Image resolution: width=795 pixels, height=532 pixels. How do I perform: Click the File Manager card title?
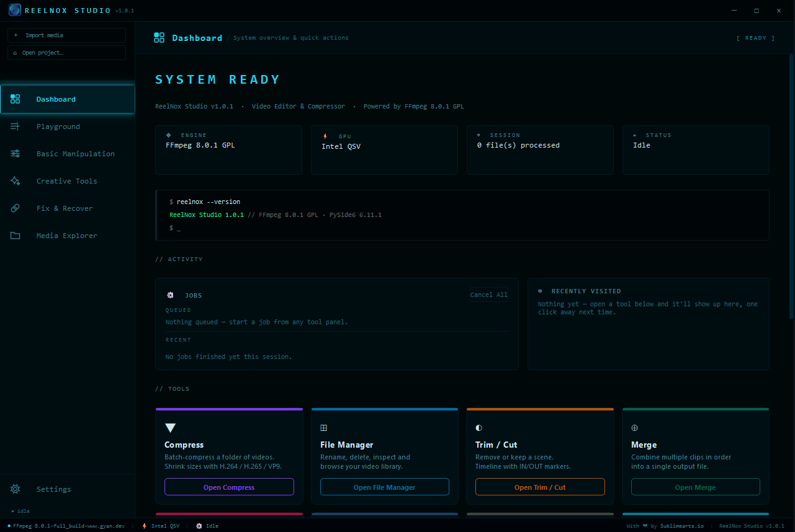coord(347,445)
